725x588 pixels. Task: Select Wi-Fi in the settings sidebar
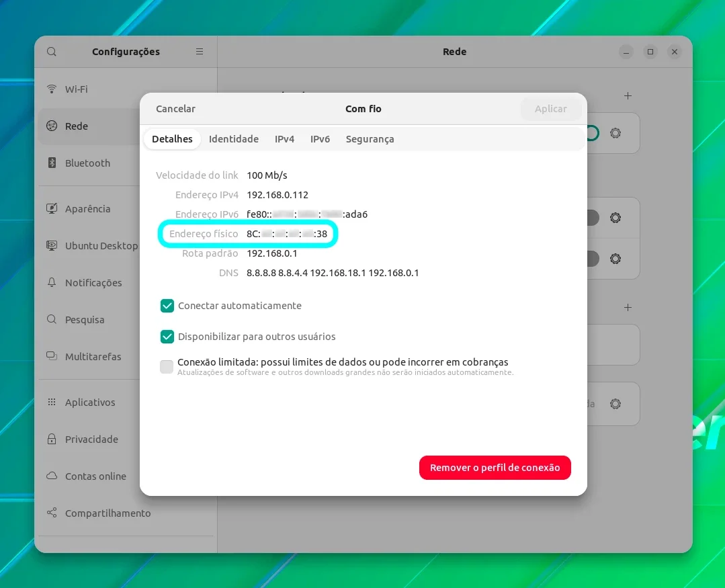pyautogui.click(x=127, y=89)
